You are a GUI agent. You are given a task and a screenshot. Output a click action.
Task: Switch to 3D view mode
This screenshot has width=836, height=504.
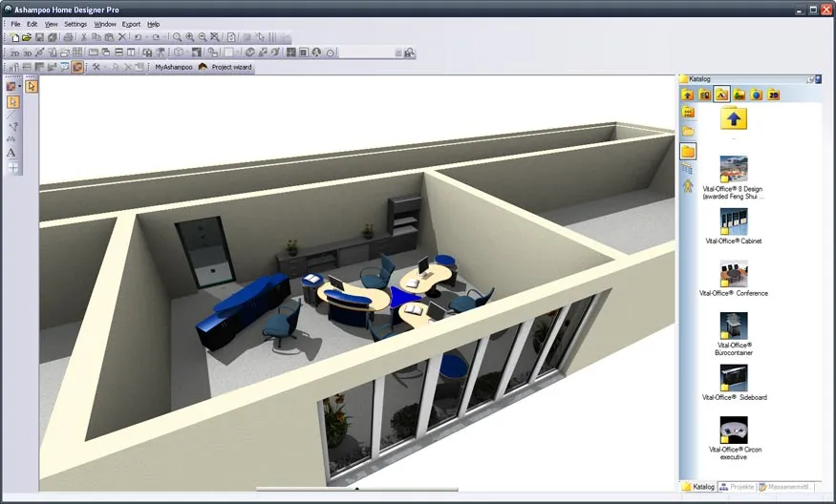tap(27, 53)
